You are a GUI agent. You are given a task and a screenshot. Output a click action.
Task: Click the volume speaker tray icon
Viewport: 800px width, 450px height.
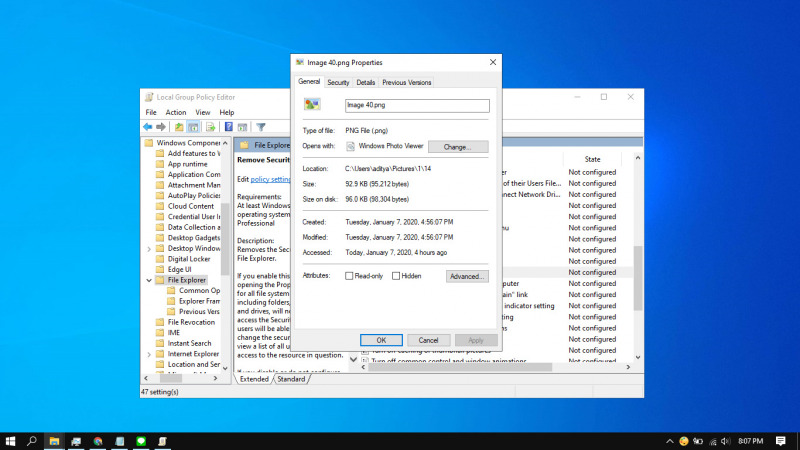[726, 441]
